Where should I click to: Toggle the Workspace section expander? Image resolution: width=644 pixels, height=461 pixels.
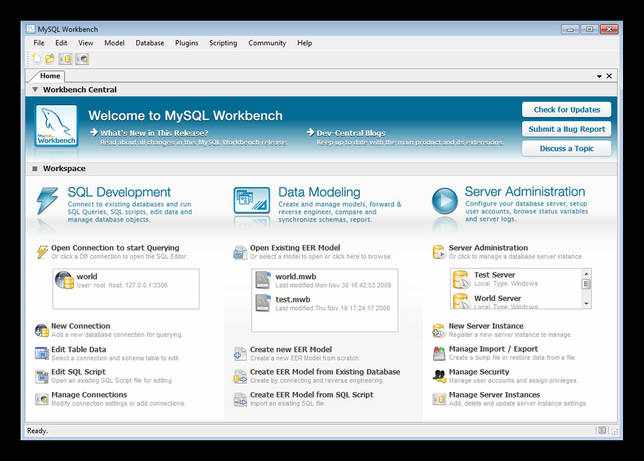point(35,168)
